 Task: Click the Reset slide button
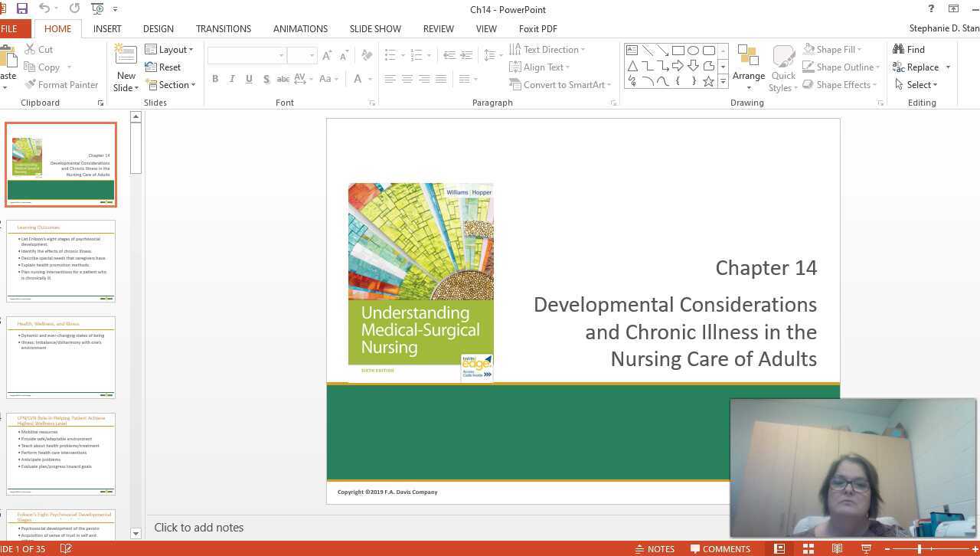point(163,67)
